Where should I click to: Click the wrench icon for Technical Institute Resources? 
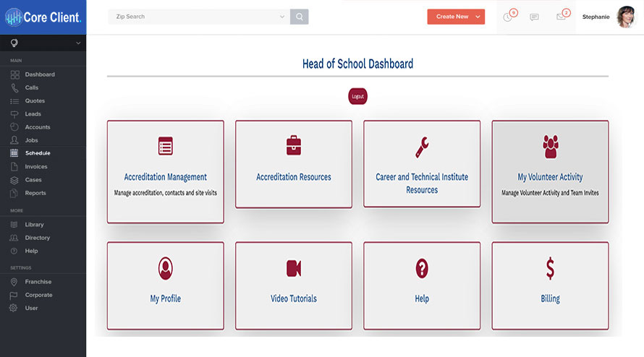click(x=422, y=147)
